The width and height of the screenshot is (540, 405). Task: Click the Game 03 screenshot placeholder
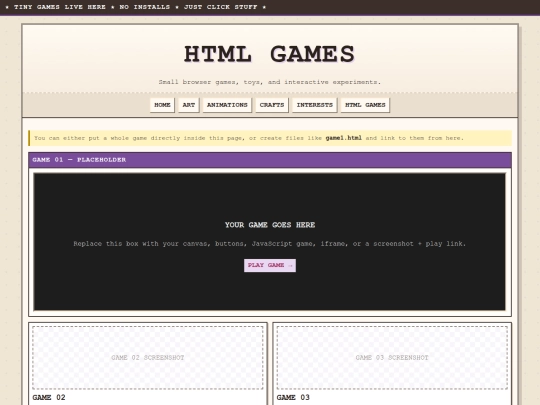(x=392, y=357)
